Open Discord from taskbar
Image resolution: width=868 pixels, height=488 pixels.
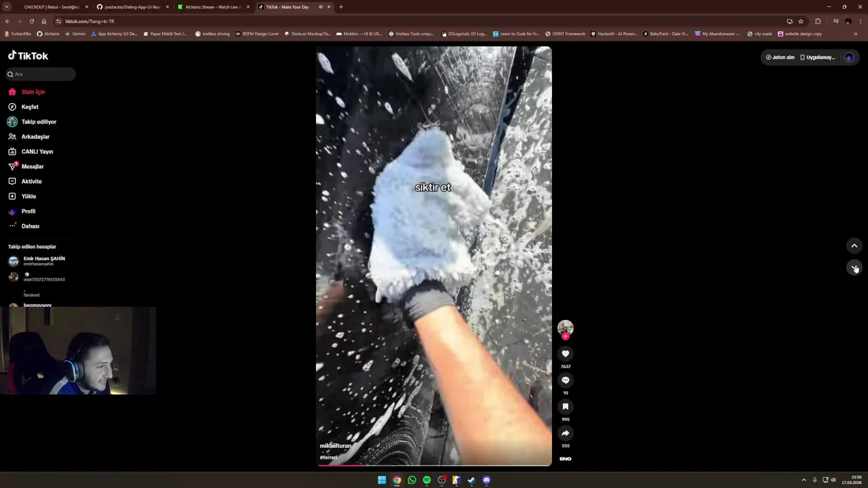[x=486, y=480]
